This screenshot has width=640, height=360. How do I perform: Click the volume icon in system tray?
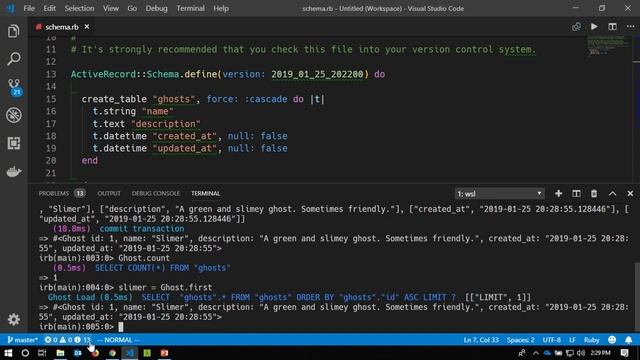click(x=580, y=353)
